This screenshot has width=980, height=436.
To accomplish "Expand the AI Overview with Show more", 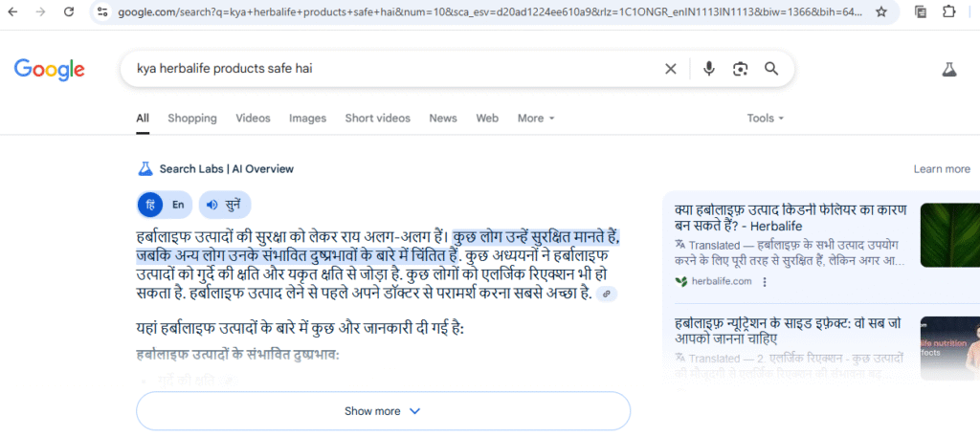I will tap(383, 411).
